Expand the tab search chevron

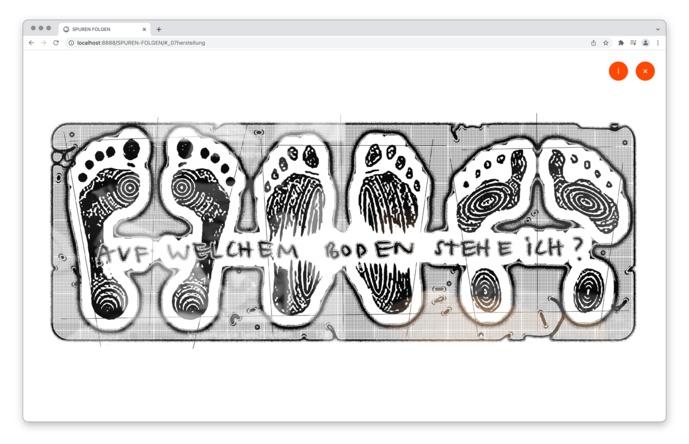[657, 29]
